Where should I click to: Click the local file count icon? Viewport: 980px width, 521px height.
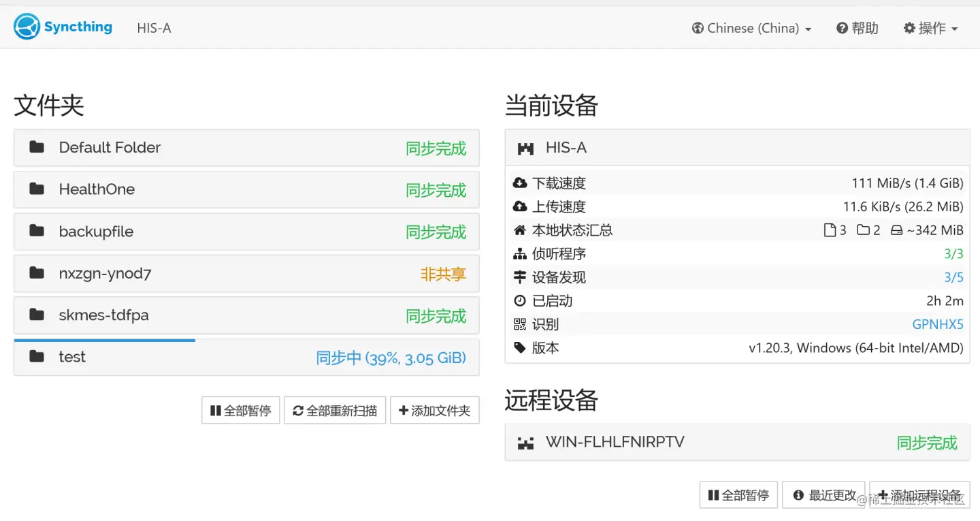(x=830, y=230)
